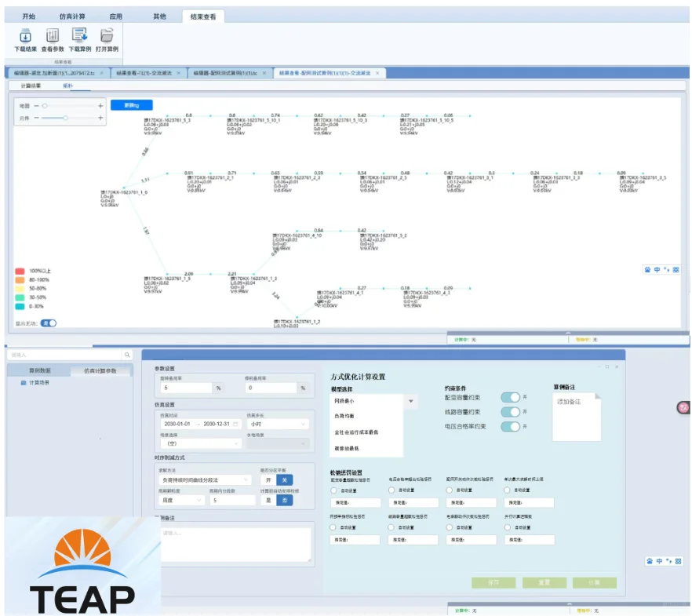Adjust the 元件 size slider handle
The height and width of the screenshot is (616, 692).
click(x=65, y=118)
